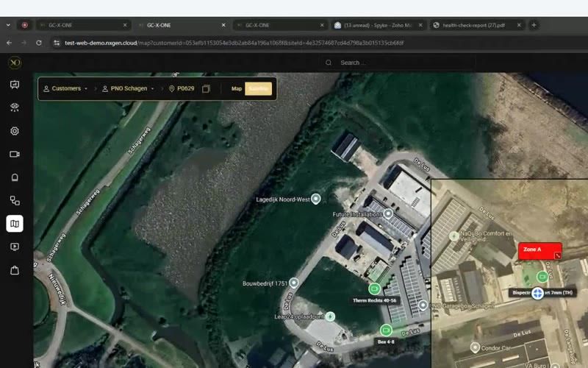The width and height of the screenshot is (588, 368).
Task: Go back with the browser back arrow
Action: point(9,43)
